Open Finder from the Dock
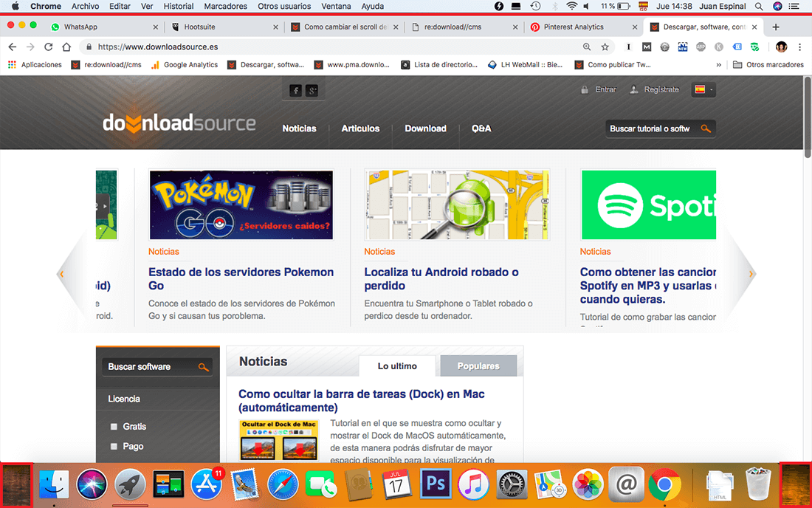 (x=54, y=484)
